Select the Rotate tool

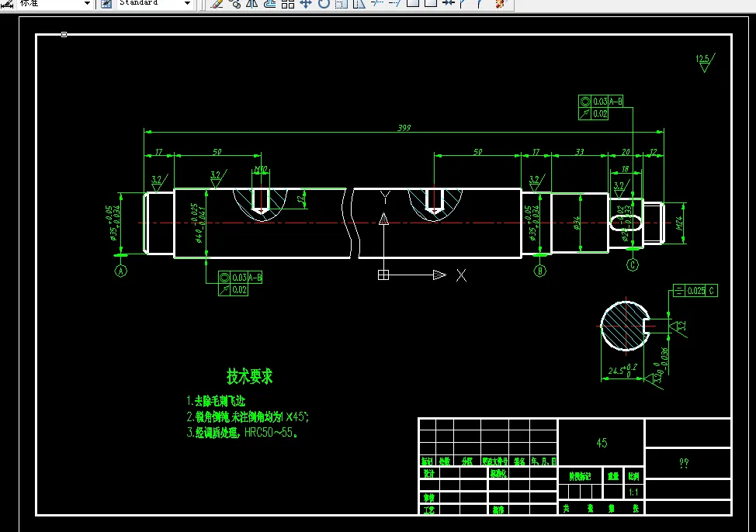click(x=324, y=4)
